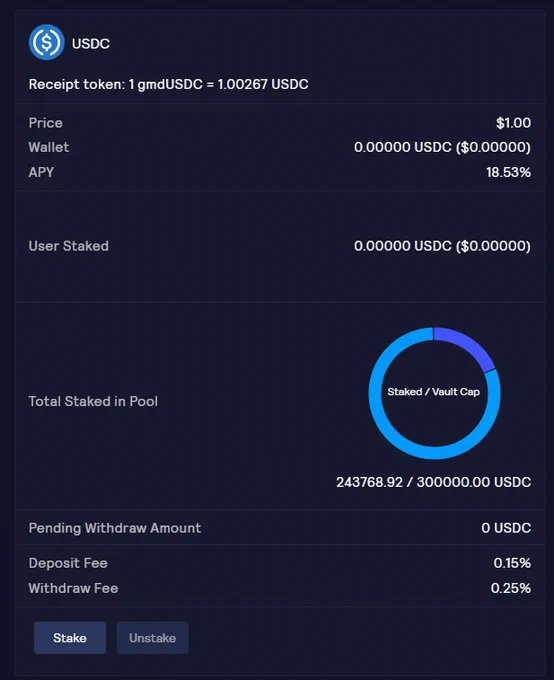Click the 18.53% APY value

508,172
